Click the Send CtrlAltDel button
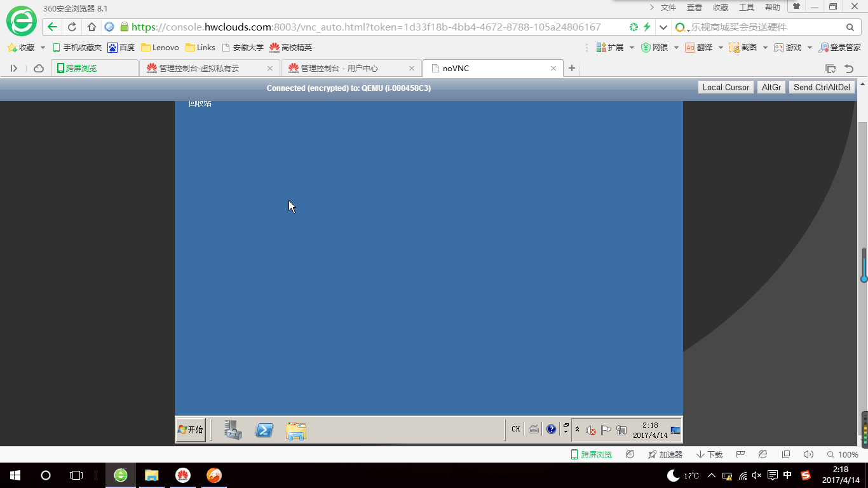The image size is (868, 488). [822, 88]
